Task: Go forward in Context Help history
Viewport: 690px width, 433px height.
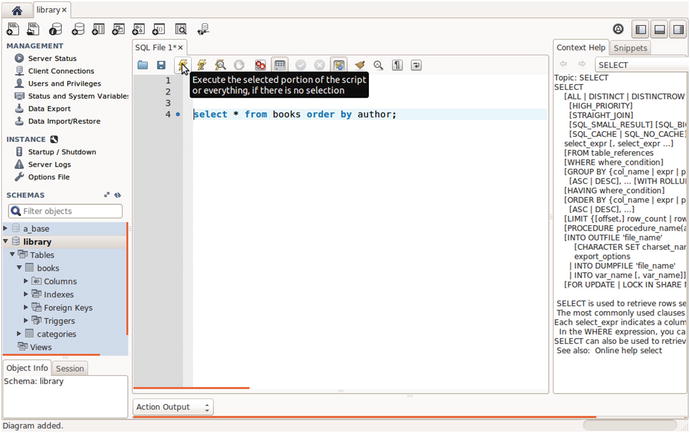Action: (582, 64)
